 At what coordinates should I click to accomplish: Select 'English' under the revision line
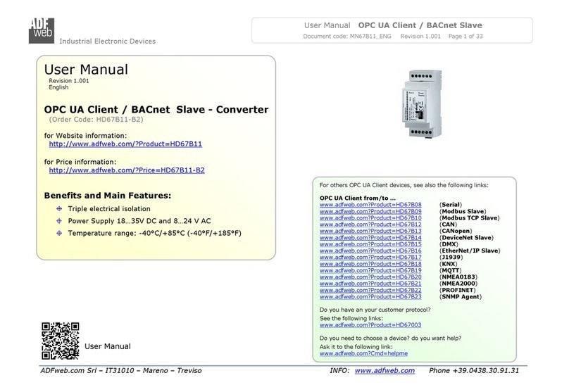[58, 87]
